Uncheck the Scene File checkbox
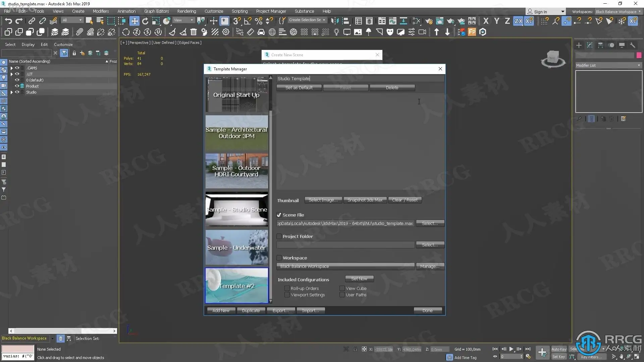The width and height of the screenshot is (644, 362). click(x=279, y=215)
